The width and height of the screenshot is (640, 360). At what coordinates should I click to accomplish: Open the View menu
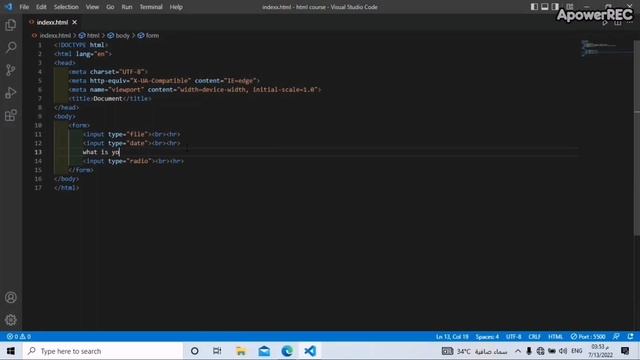(x=92, y=7)
